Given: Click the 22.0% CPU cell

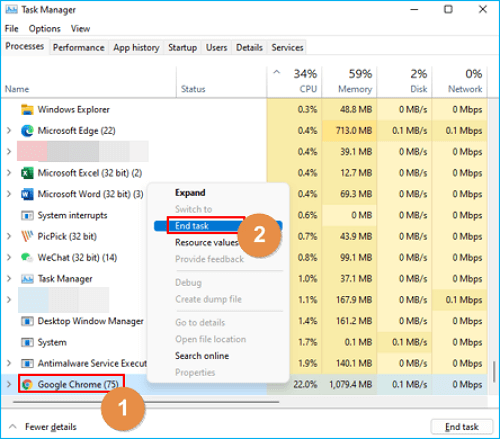Looking at the screenshot, I should 305,385.
